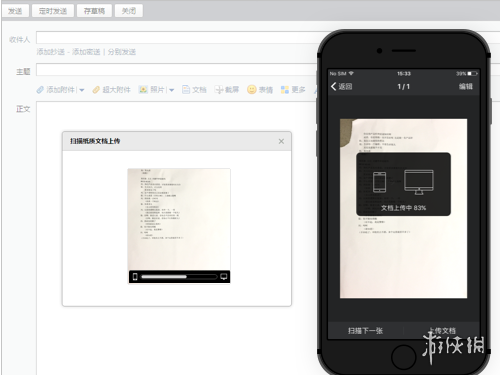
Task: Click the 截屏 screenshot icon
Action: click(219, 89)
